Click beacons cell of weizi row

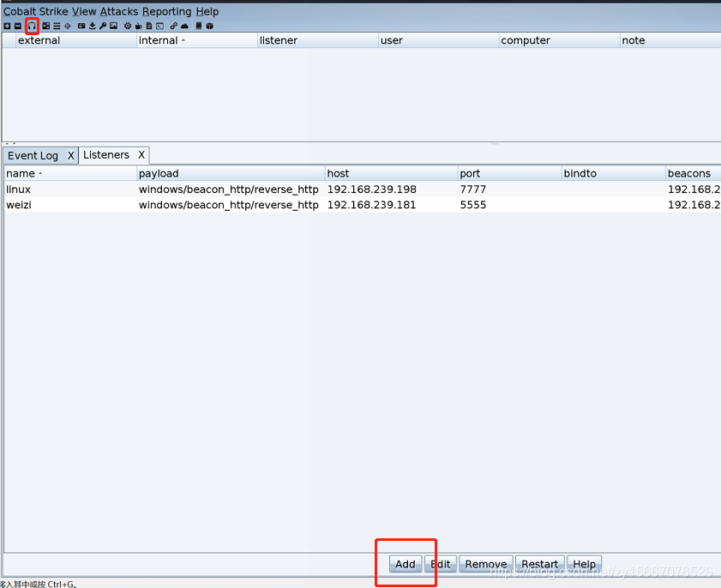[694, 205]
